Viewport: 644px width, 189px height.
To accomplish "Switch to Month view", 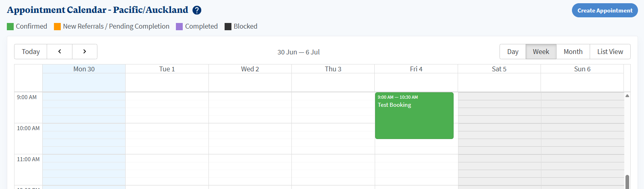I will pos(573,52).
